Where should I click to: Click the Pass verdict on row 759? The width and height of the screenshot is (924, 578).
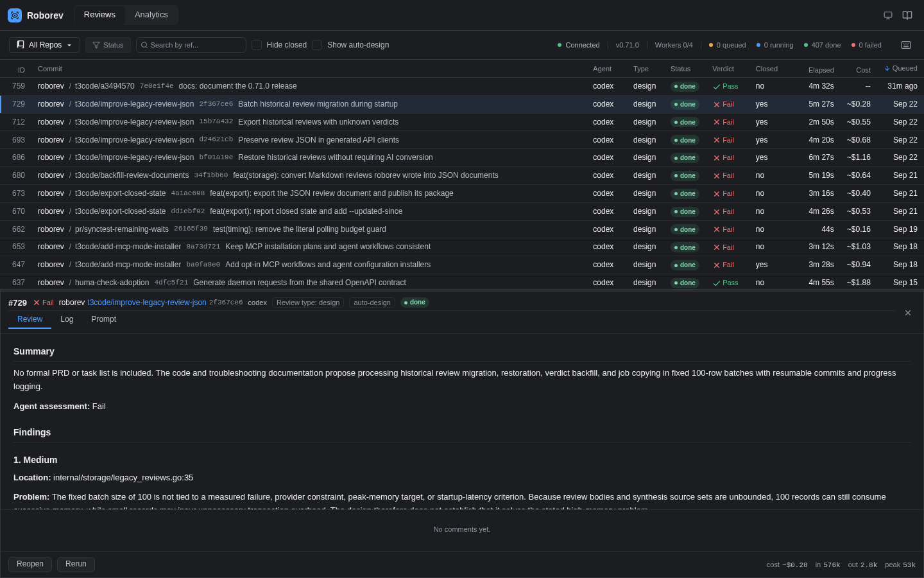(x=726, y=86)
